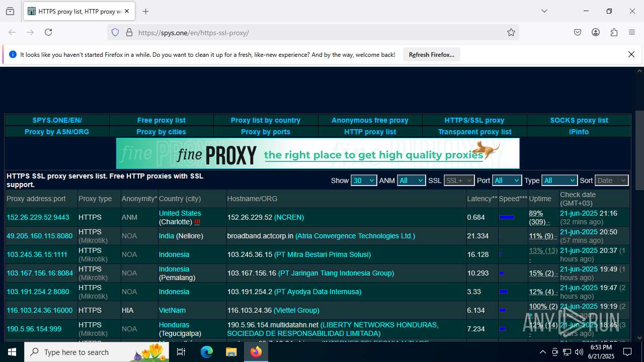Viewport: 644px width, 362px height.
Task: Open the volume control icon
Action: pos(579,352)
